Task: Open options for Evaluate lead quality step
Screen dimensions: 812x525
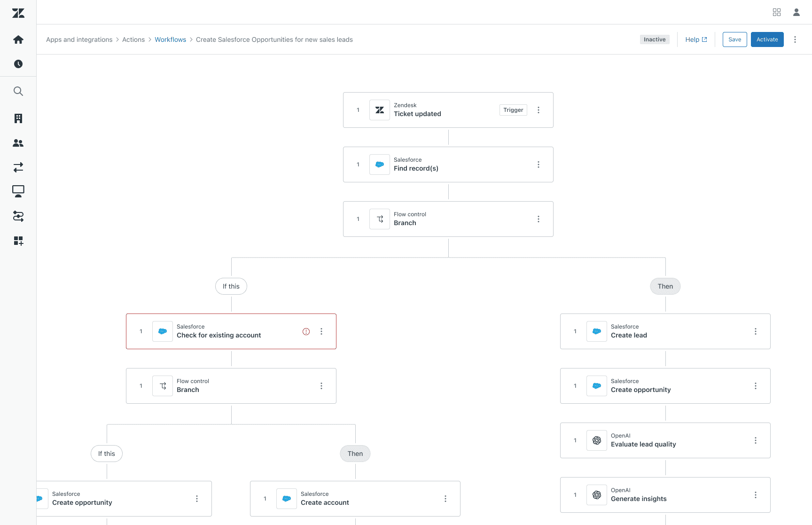Action: 756,440
